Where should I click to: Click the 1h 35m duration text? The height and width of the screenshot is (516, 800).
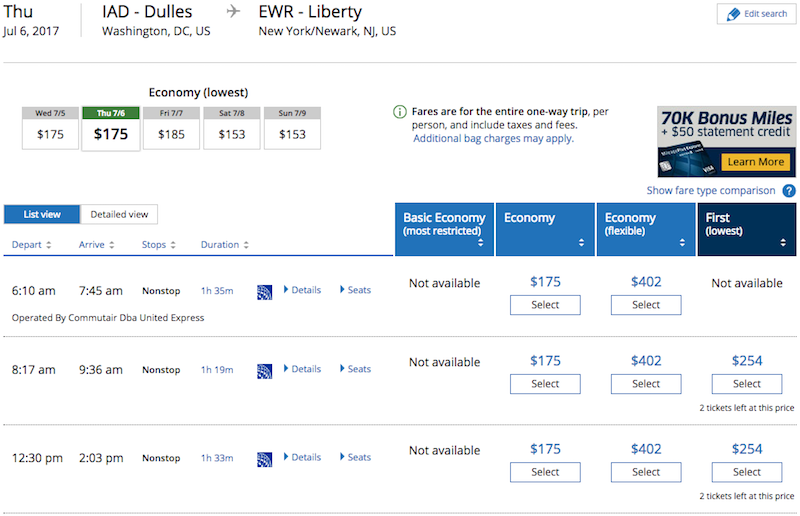[x=217, y=291]
